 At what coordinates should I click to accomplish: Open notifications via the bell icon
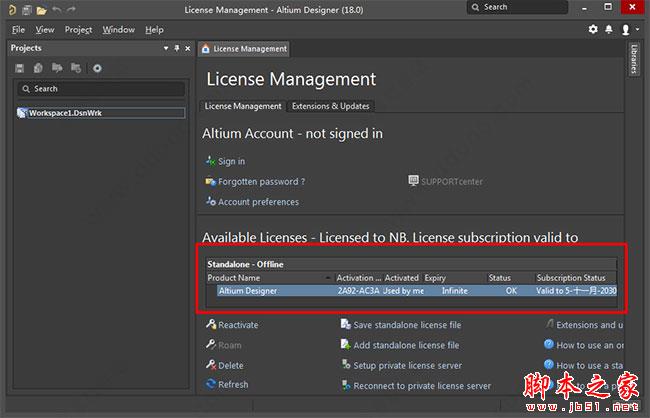[x=609, y=30]
